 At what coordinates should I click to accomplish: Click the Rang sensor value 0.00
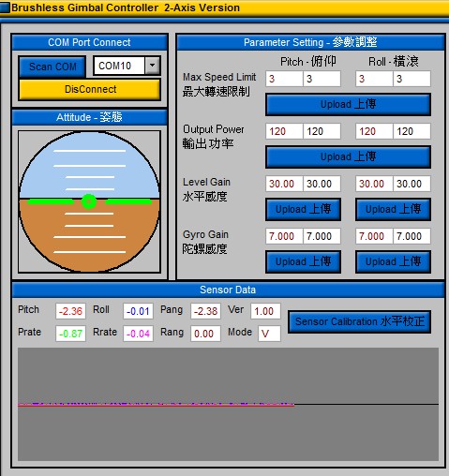pos(205,334)
